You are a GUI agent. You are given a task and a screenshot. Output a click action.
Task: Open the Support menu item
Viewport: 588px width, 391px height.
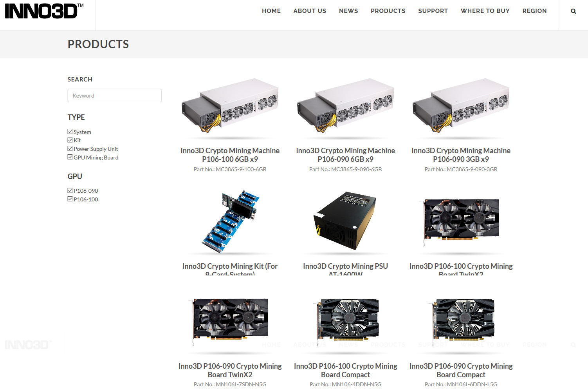point(433,11)
